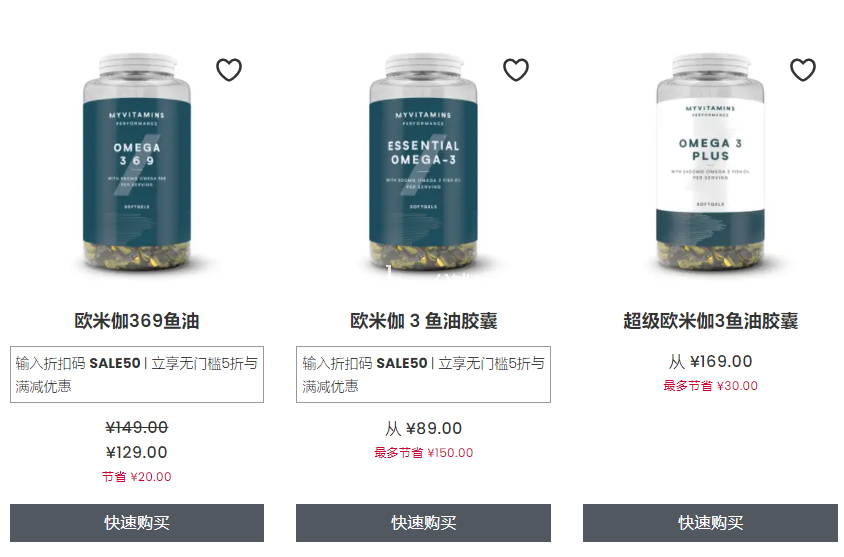Click 快速购买 under 超级欧米伽3鱼油胶囊

[710, 523]
